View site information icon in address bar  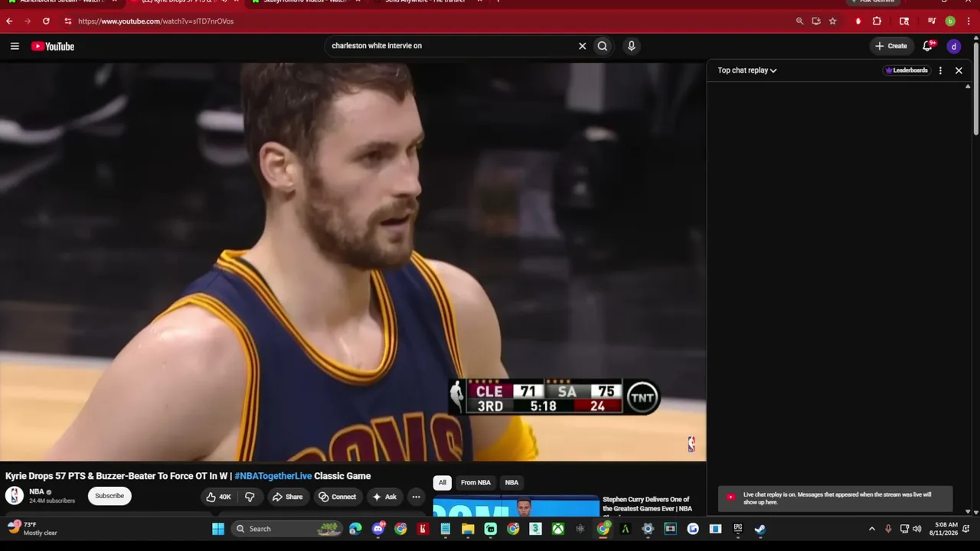(67, 21)
